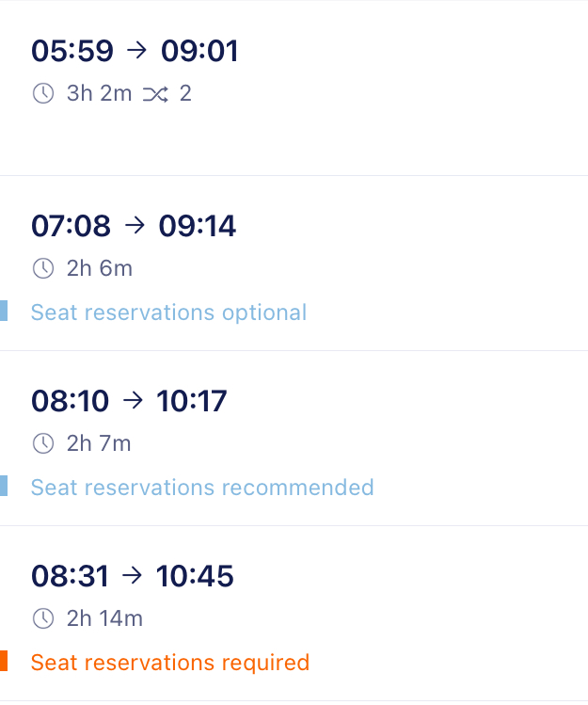Click the arrow between 05:59 and 09:01
588x705 pixels.
click(136, 50)
